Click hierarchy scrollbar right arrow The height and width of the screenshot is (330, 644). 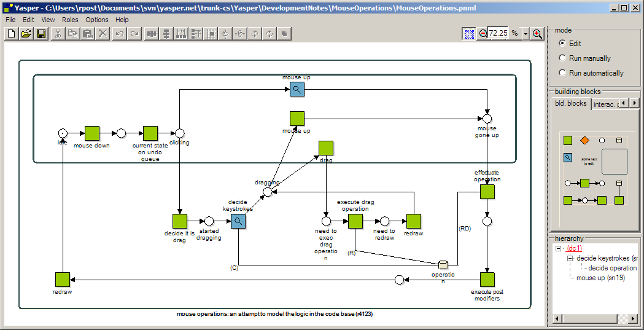tap(634, 319)
